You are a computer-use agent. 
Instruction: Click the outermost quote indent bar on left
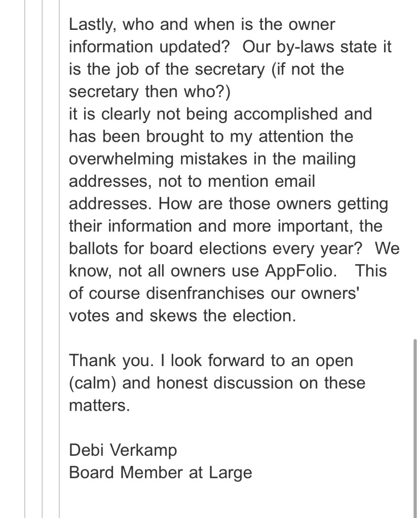tap(25, 253)
